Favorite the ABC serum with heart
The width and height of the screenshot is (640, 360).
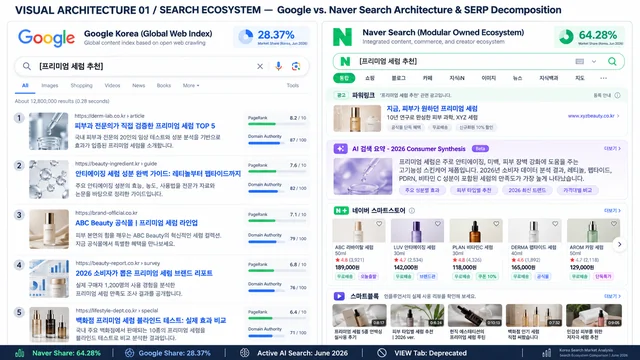(379, 224)
